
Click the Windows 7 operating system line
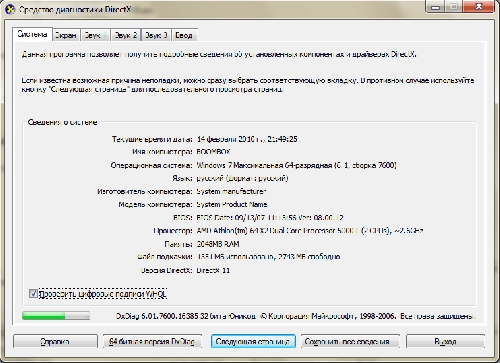click(296, 165)
